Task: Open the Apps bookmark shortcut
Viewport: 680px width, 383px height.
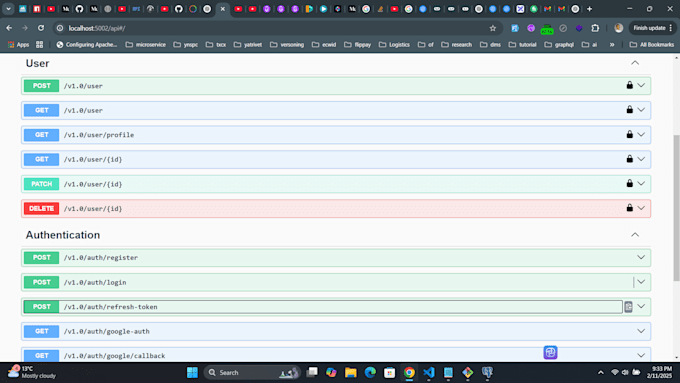Action: tap(18, 45)
